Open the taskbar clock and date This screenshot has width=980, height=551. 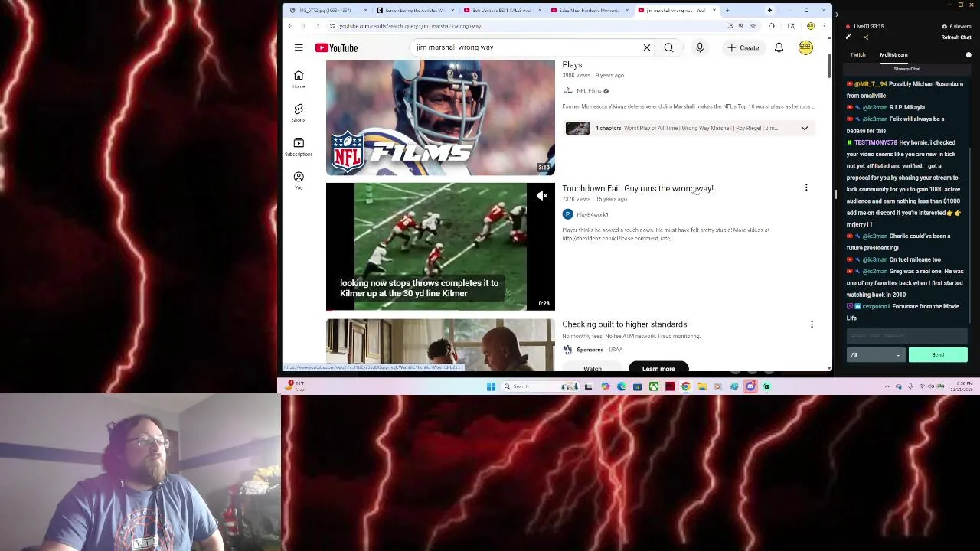(960, 386)
